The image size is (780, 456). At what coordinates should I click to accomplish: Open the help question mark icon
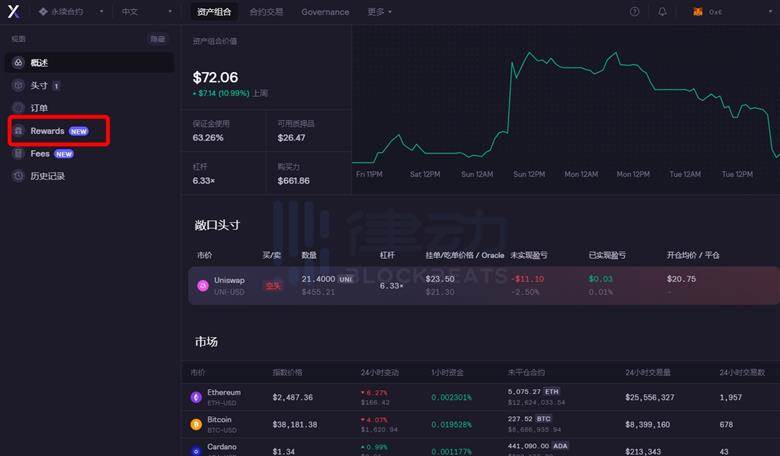pos(634,11)
